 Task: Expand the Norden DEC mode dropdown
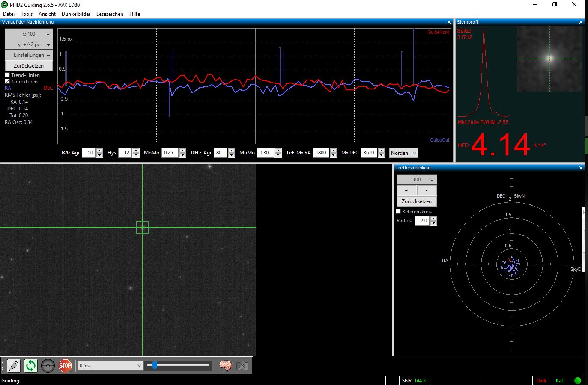click(x=404, y=153)
